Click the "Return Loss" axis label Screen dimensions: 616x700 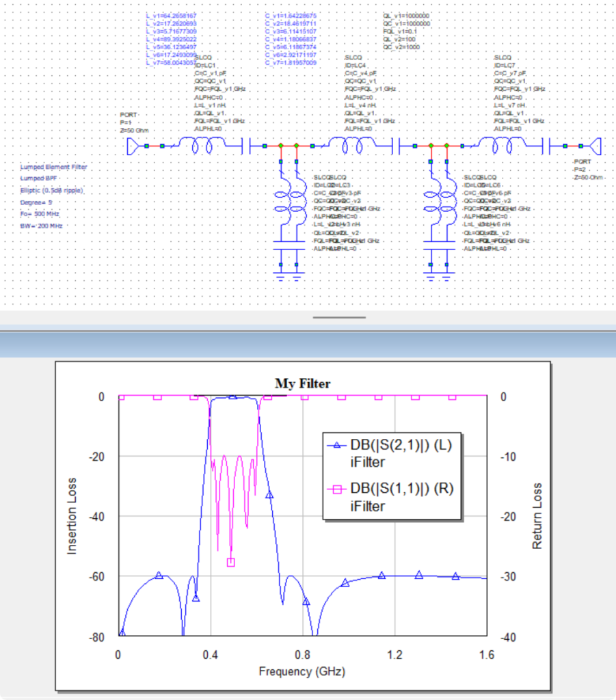tap(537, 516)
